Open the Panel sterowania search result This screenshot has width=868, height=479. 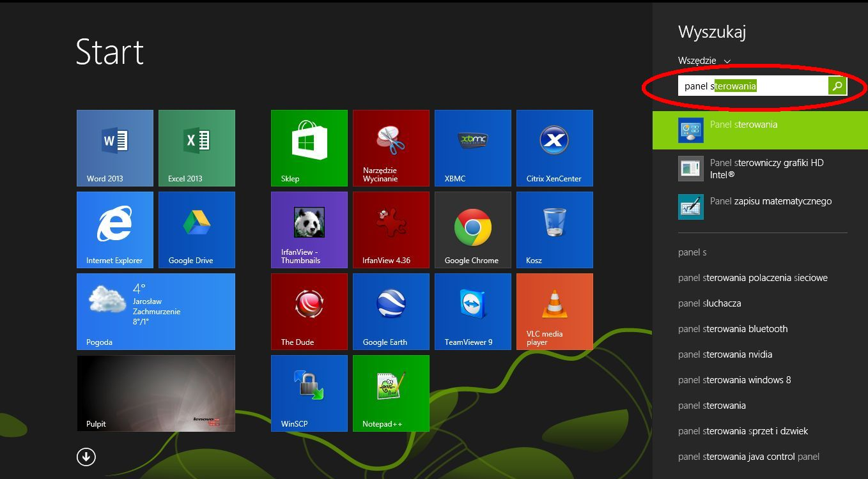click(x=760, y=130)
